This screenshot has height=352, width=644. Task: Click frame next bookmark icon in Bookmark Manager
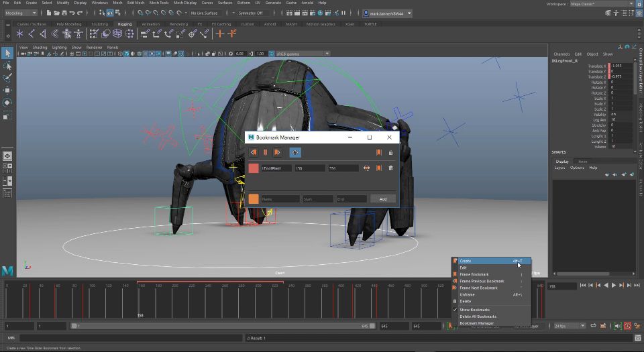(x=277, y=153)
